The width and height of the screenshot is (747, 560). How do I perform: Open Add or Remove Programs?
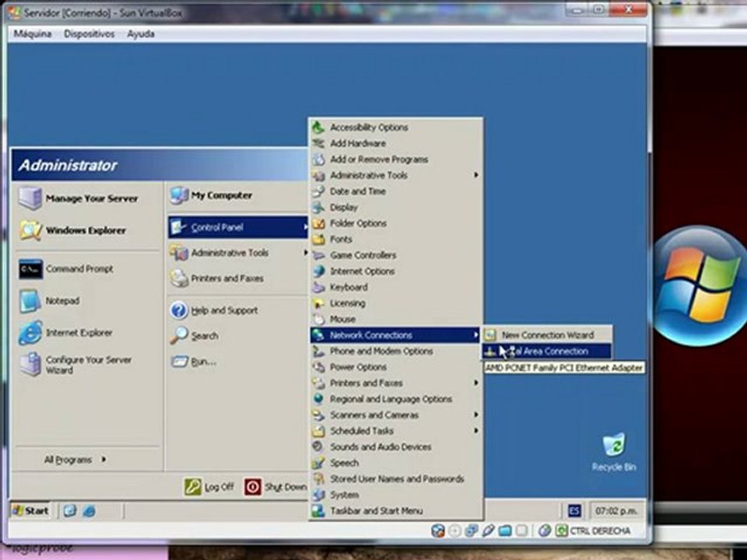point(396,159)
